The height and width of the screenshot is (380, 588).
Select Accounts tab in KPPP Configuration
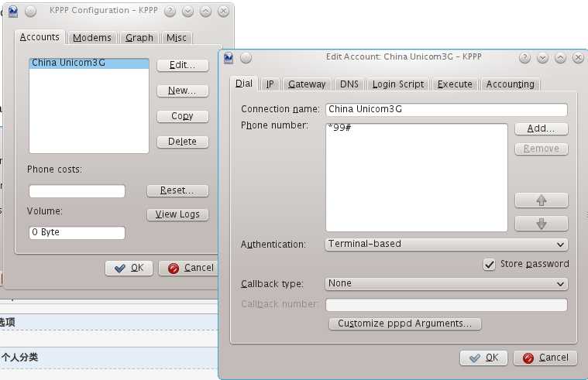(x=40, y=37)
